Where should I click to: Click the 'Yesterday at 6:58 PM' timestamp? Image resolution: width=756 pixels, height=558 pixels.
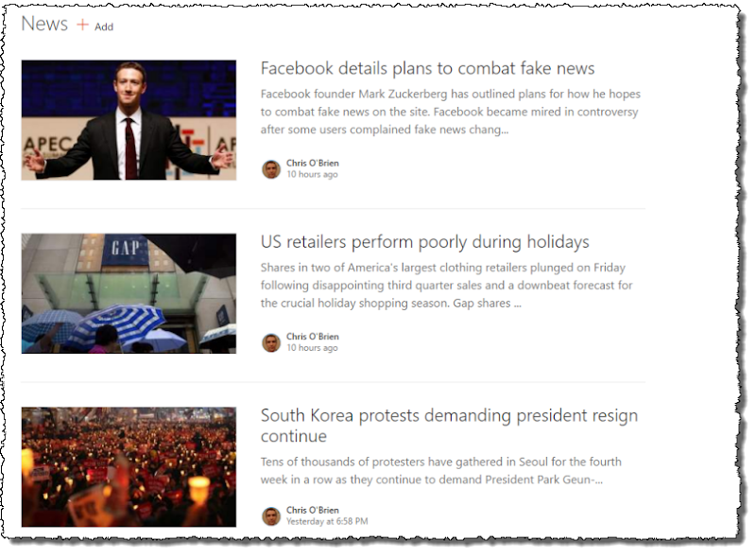(327, 521)
